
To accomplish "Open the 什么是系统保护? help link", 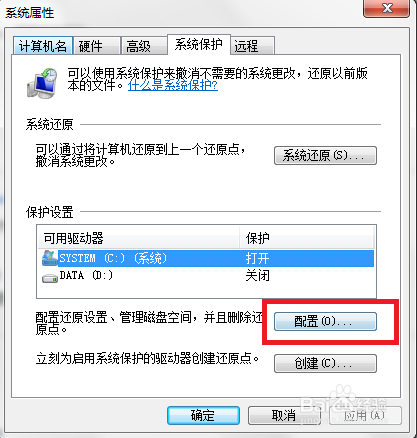I will [173, 85].
